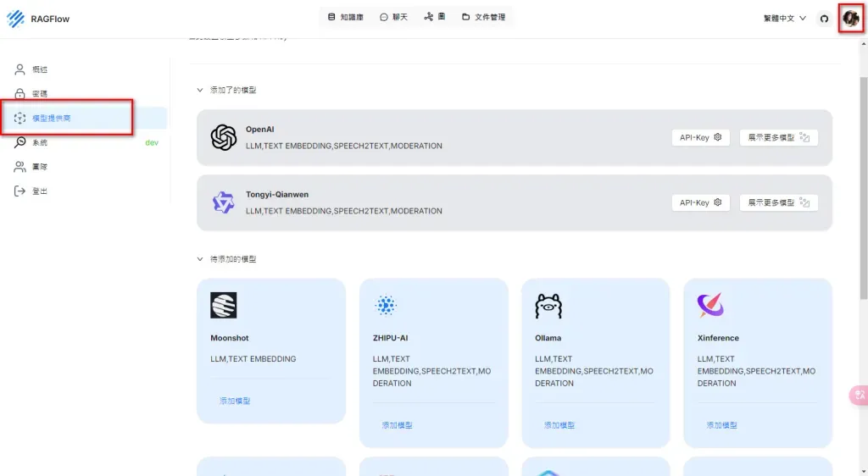Click the system monitor icon in sidebar
The width and height of the screenshot is (868, 476).
(x=20, y=142)
